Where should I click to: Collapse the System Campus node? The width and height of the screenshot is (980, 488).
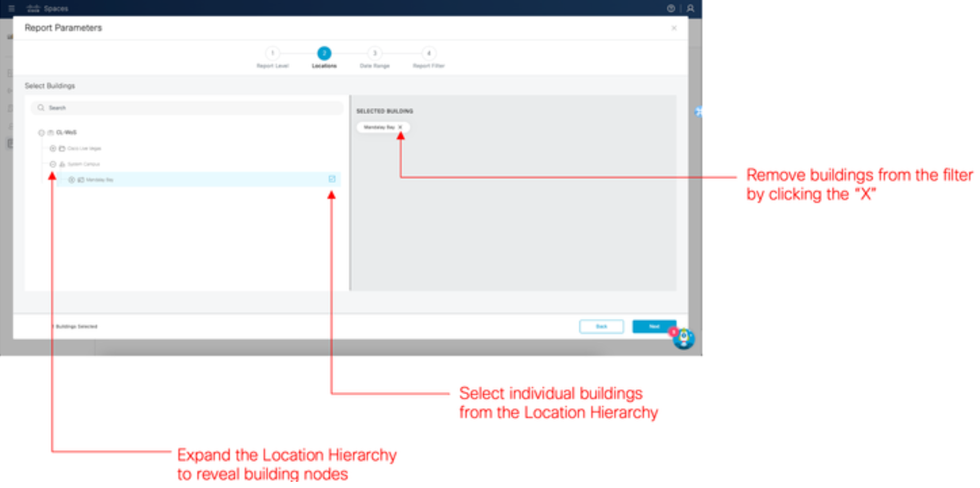click(53, 164)
